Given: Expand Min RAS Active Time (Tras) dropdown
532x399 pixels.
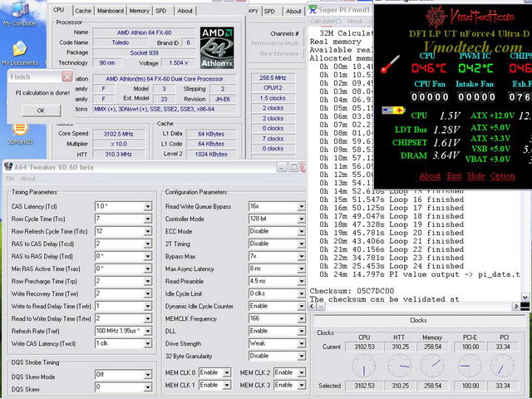Looking at the screenshot, I should [x=148, y=268].
